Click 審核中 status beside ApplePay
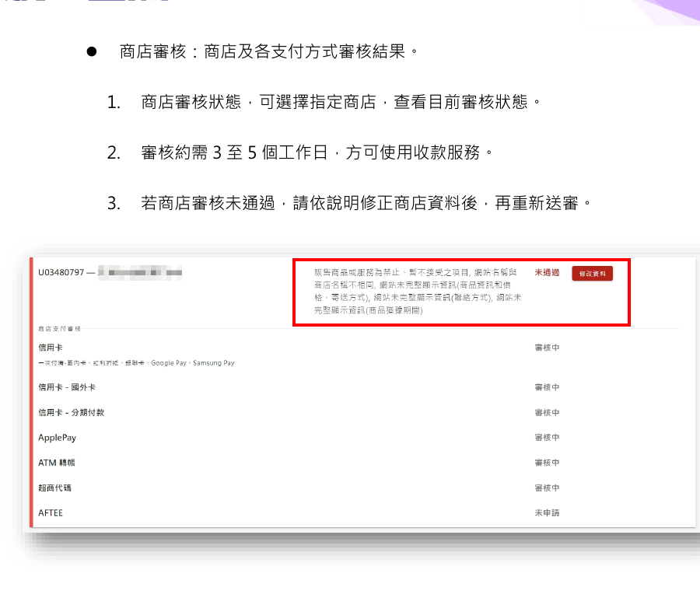 coord(547,438)
